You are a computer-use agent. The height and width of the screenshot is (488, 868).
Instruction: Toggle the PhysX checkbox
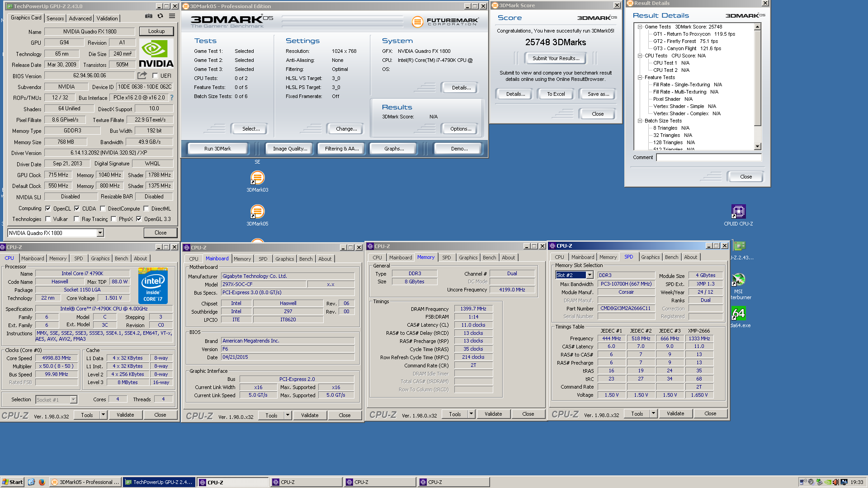pyautogui.click(x=113, y=219)
